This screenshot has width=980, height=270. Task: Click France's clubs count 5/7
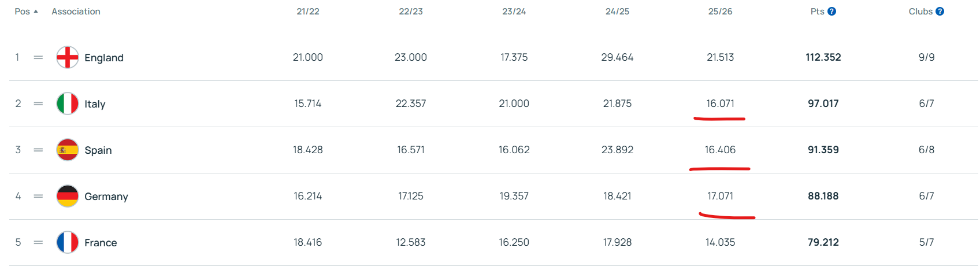pos(926,242)
